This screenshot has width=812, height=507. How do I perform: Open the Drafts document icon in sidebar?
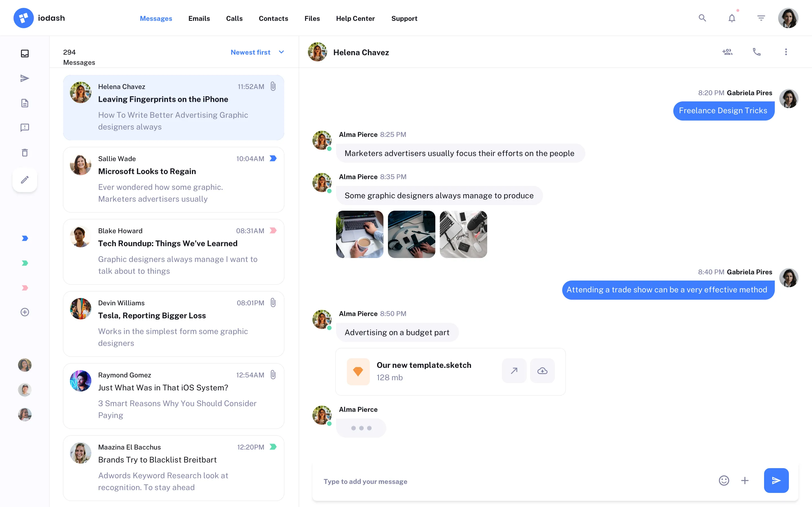(x=25, y=103)
